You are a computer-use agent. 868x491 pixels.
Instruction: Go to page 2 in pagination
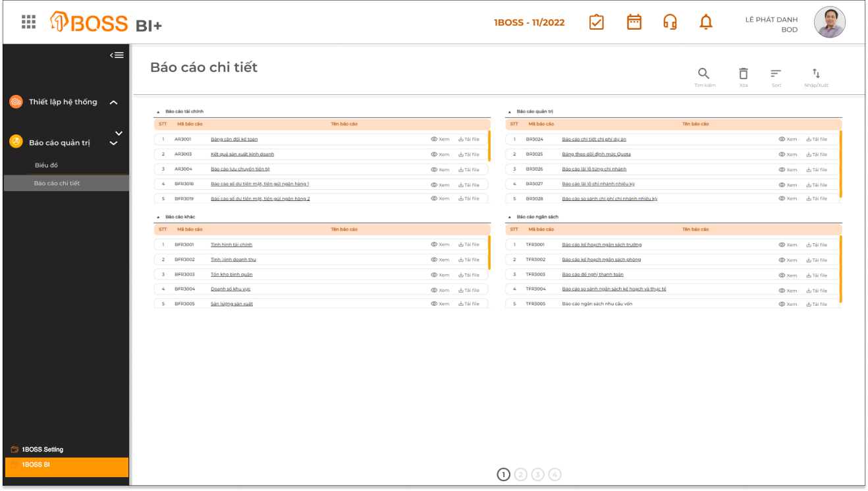click(520, 475)
